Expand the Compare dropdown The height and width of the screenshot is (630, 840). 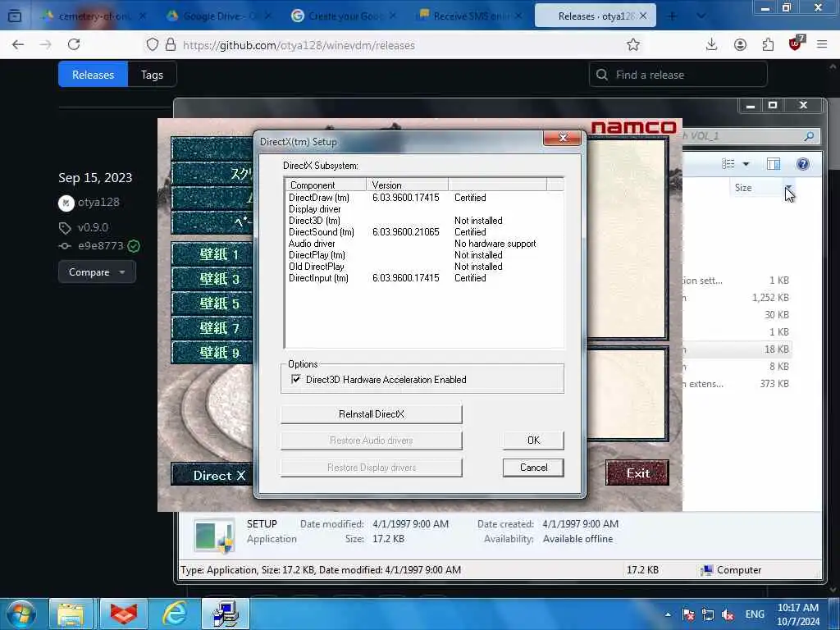point(97,272)
